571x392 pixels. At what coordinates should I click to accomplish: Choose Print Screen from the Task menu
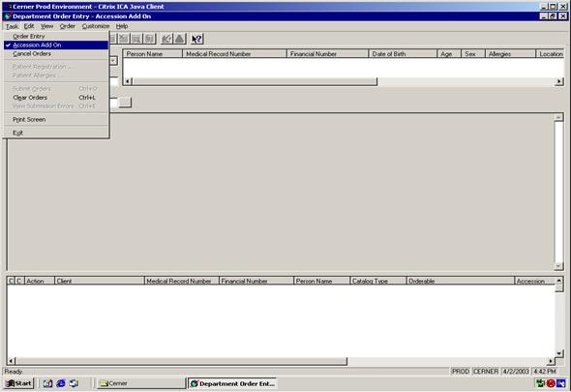click(x=56, y=119)
